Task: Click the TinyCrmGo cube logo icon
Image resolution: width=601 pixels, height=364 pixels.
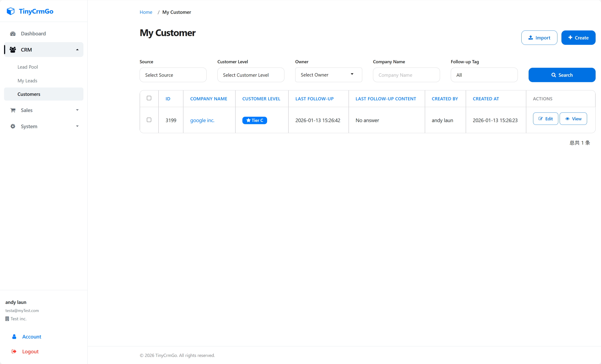Action: [x=10, y=11]
